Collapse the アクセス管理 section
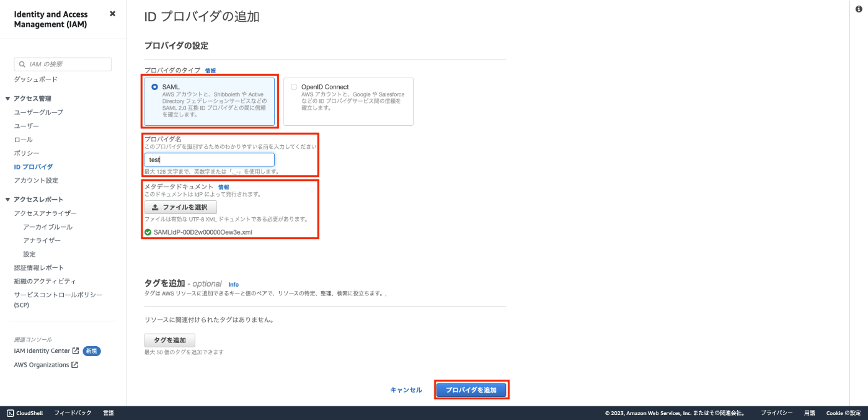Viewport: 868px width, 420px height. [7, 99]
